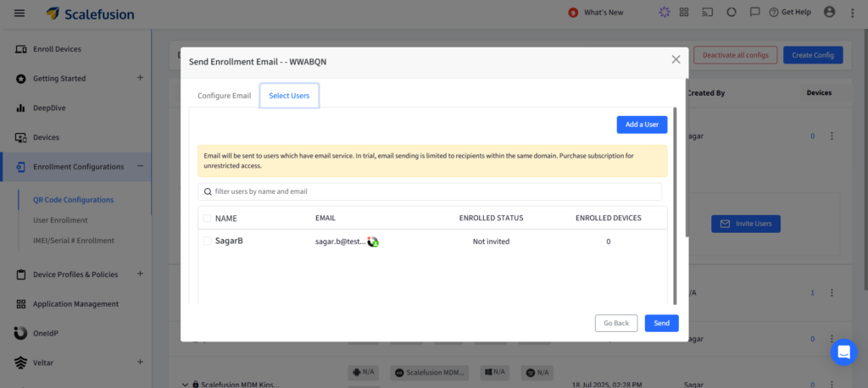Open the What's New notification badge
868x388 pixels.
(x=573, y=13)
